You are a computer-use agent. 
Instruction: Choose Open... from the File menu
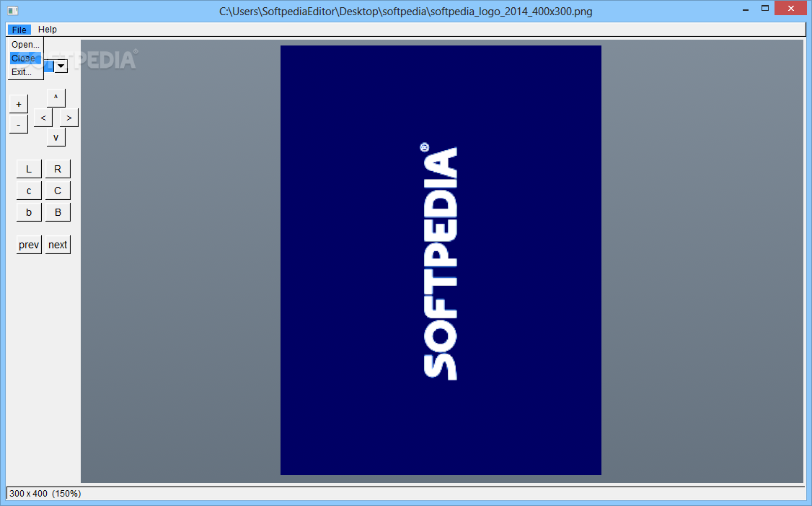[25, 45]
